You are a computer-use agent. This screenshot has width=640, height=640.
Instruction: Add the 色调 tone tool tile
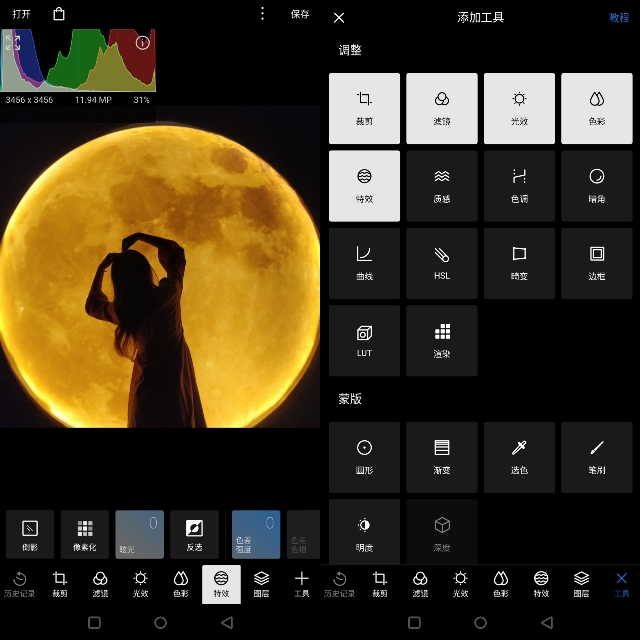tap(519, 186)
